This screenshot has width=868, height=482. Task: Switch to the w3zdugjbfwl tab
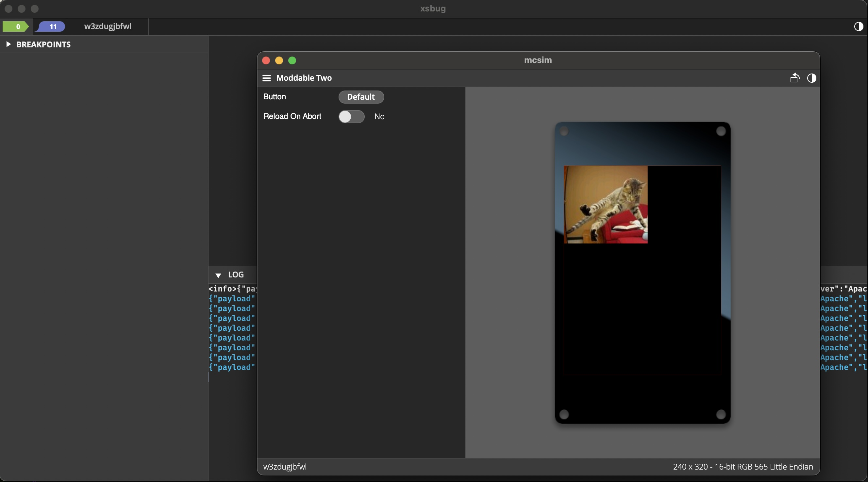coord(108,26)
